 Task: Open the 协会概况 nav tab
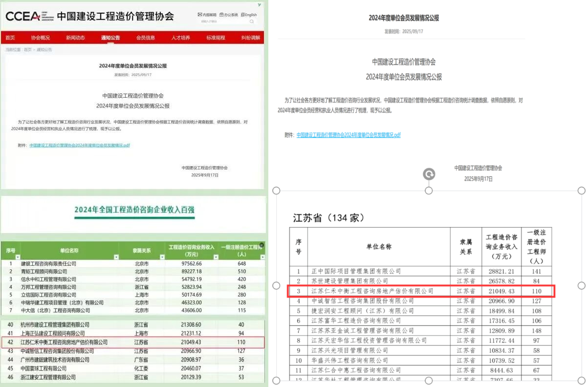pos(41,38)
